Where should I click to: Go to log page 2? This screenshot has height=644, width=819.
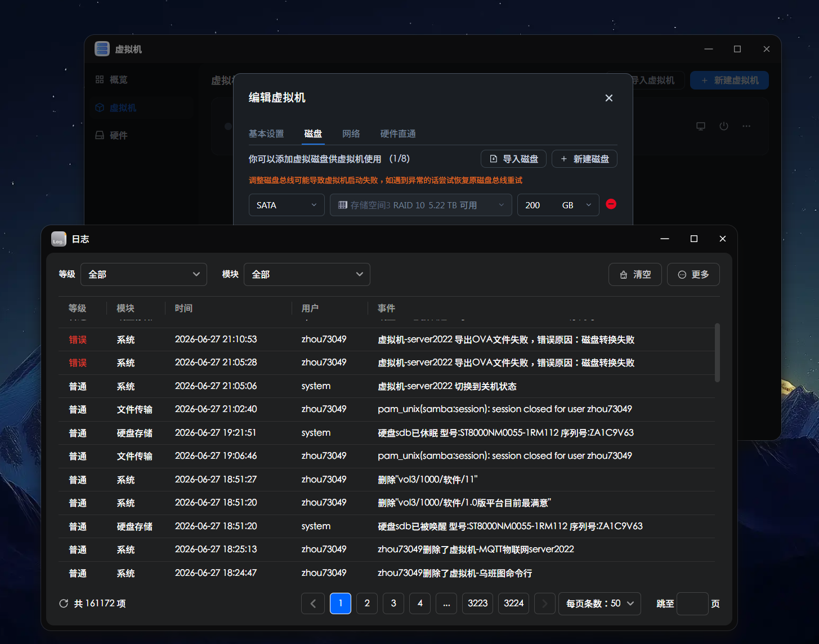[x=367, y=603]
